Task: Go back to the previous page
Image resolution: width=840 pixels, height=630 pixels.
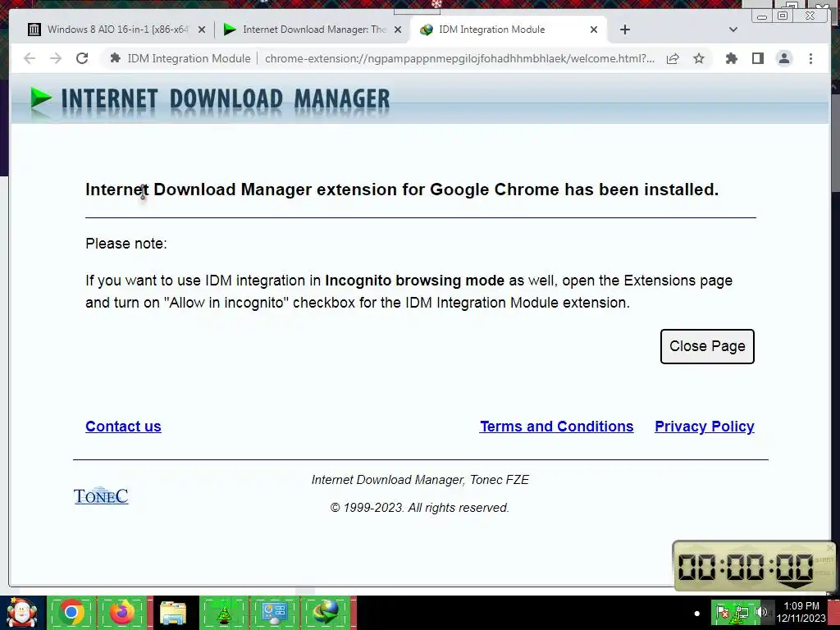Action: [30, 58]
